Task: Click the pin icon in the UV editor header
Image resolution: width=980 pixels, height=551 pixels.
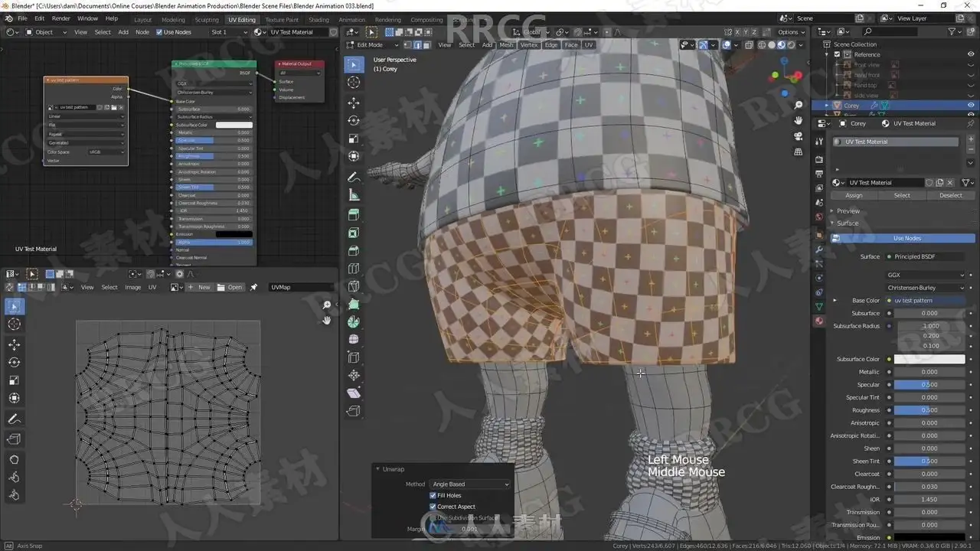Action: pyautogui.click(x=253, y=288)
